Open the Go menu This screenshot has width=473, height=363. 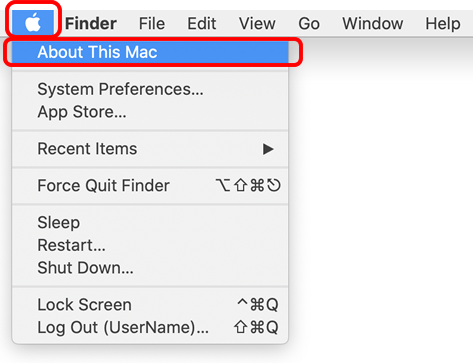click(x=309, y=23)
